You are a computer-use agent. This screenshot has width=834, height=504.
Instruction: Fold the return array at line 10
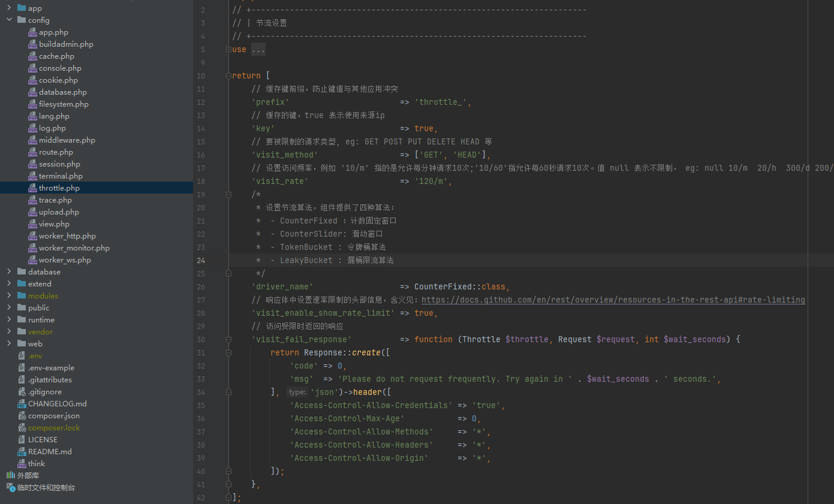tap(228, 76)
